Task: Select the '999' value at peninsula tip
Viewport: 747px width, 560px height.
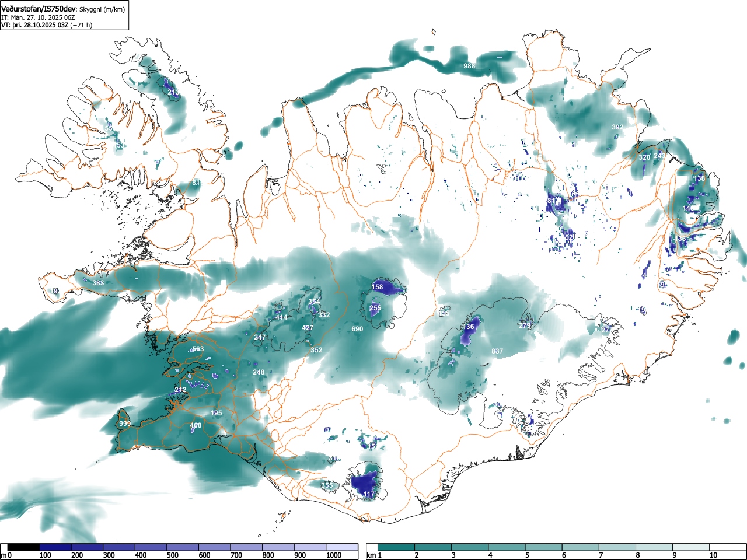Action: pyautogui.click(x=125, y=423)
